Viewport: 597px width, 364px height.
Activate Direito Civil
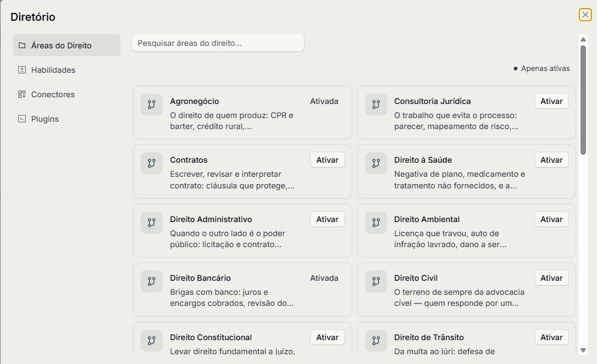(551, 278)
